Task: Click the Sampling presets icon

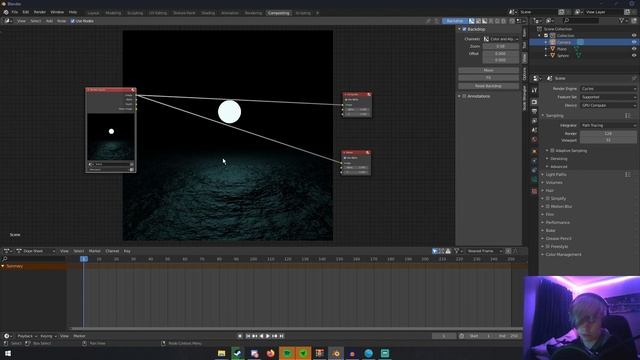Action: coord(628,116)
